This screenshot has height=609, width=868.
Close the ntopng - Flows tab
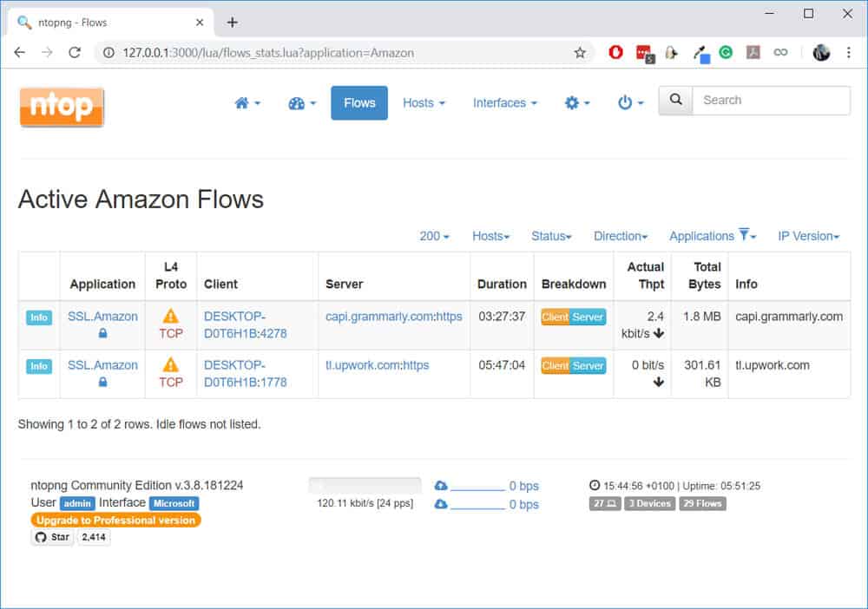click(200, 23)
